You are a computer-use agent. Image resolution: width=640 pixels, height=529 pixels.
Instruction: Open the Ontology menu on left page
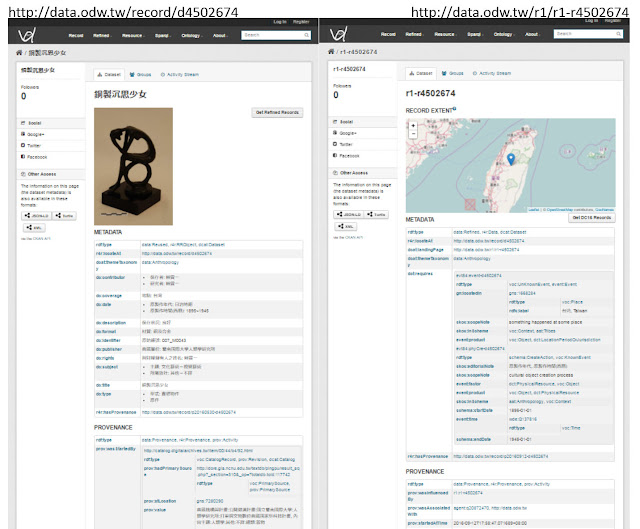(x=191, y=36)
